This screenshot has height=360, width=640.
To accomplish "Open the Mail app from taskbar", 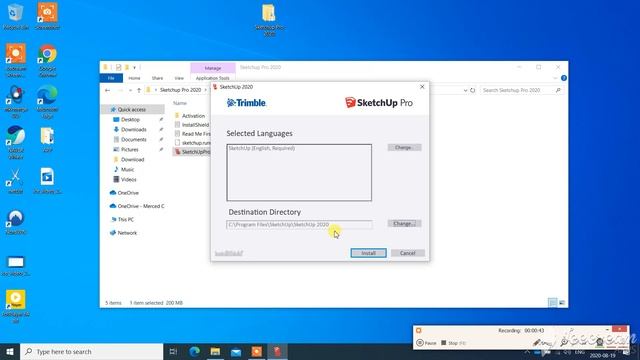I will (x=236, y=351).
